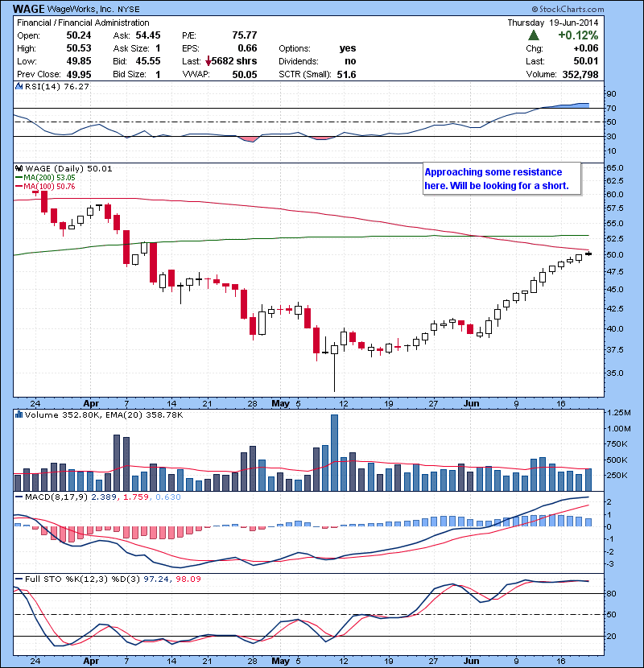Image resolution: width=644 pixels, height=668 pixels.
Task: Click the tallest volume bar near May 12
Action: (334, 452)
